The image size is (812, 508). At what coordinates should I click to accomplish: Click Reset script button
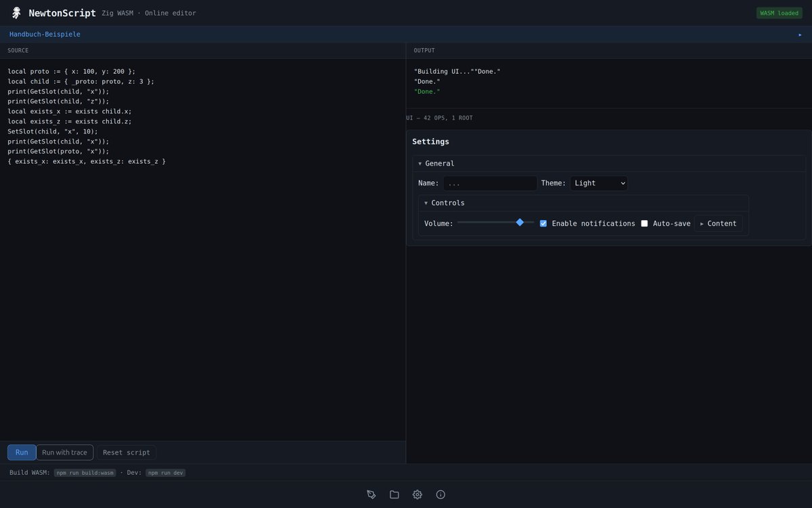(x=127, y=452)
